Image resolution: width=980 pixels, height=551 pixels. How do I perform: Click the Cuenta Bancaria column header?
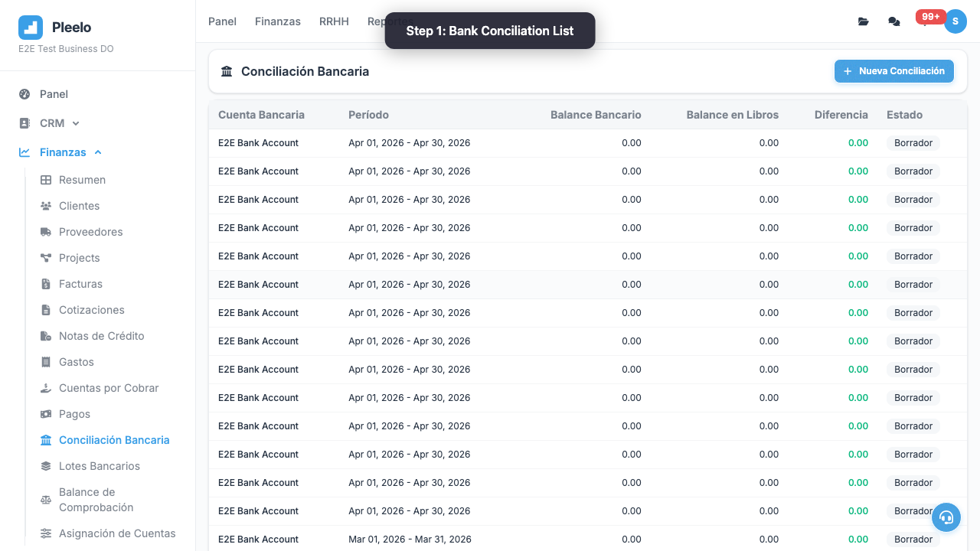coord(261,115)
